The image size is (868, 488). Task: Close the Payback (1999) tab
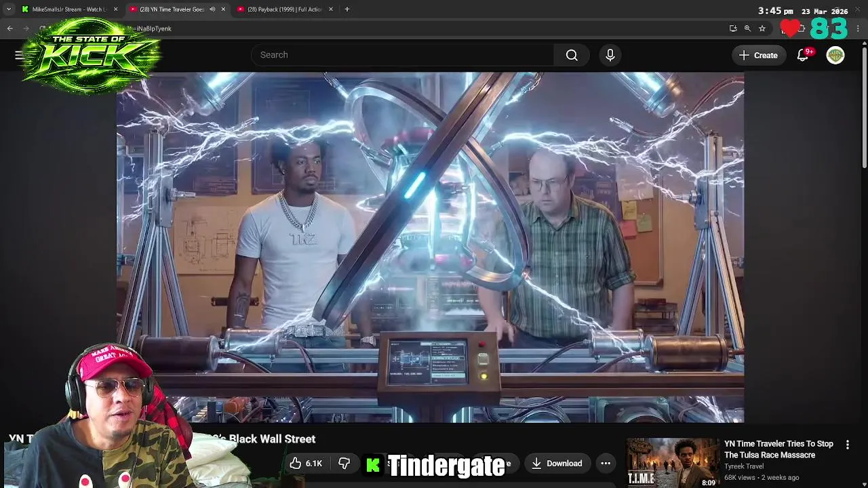pos(331,9)
